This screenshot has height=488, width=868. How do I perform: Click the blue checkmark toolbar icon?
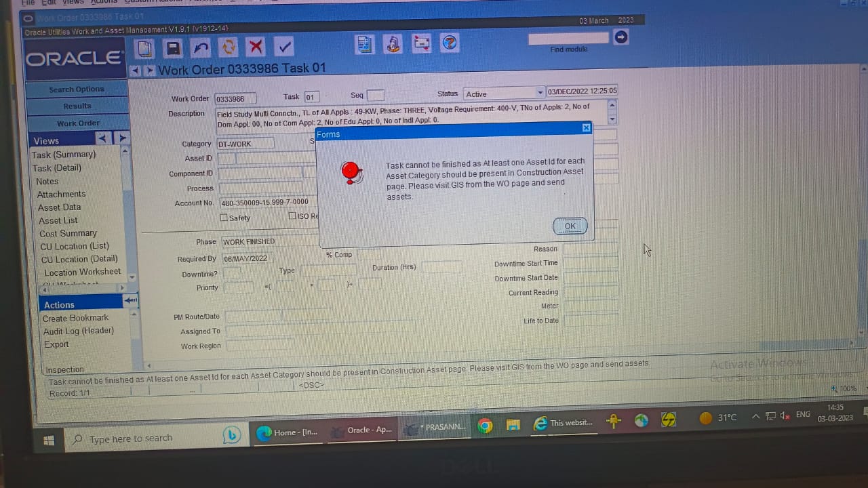coord(285,46)
